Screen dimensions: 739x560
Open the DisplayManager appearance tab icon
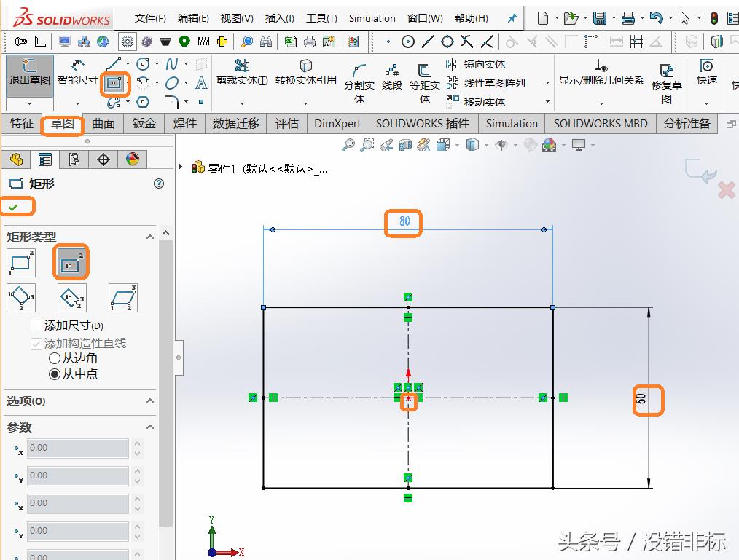click(132, 159)
